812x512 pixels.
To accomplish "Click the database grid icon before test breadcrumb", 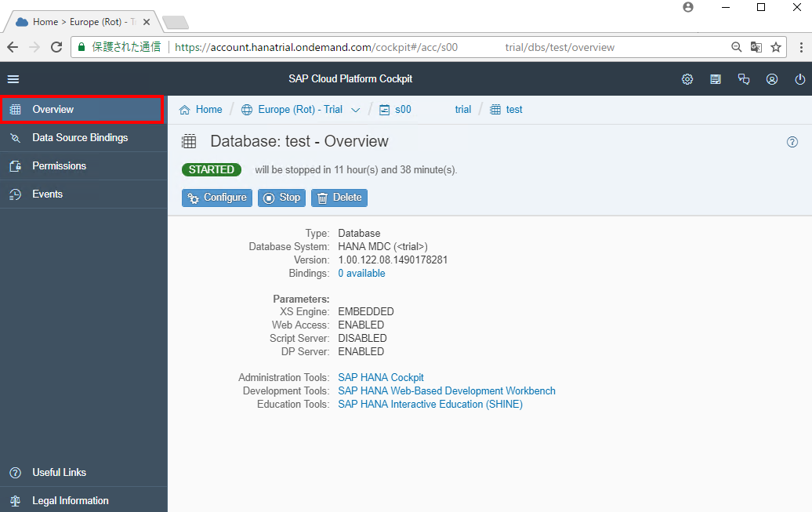I will [x=495, y=110].
